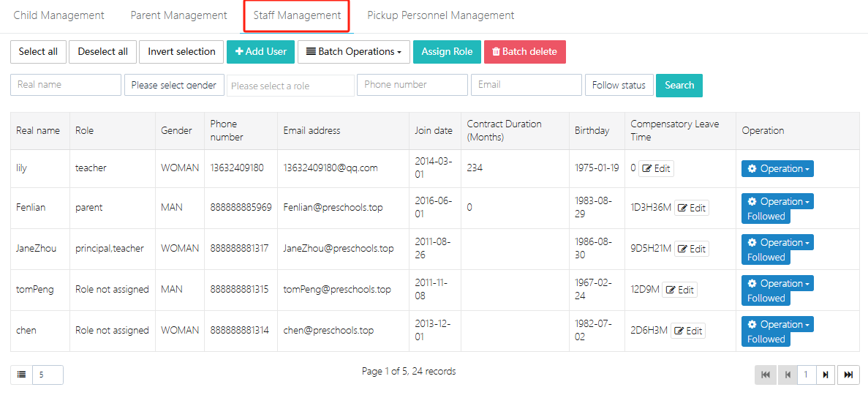The height and width of the screenshot is (398, 868).
Task: Click the page size list icon
Action: coord(21,375)
